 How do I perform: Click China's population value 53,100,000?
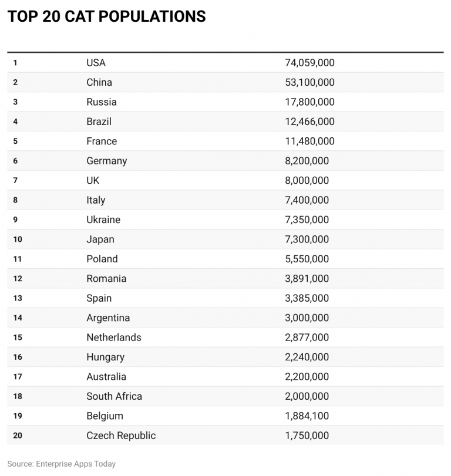pos(309,82)
